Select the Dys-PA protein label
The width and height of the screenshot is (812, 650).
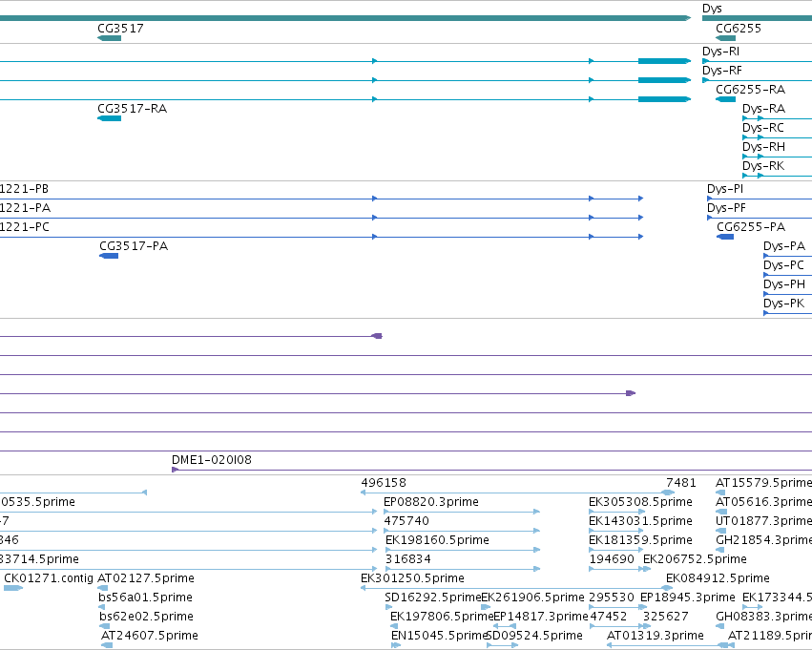tap(784, 246)
